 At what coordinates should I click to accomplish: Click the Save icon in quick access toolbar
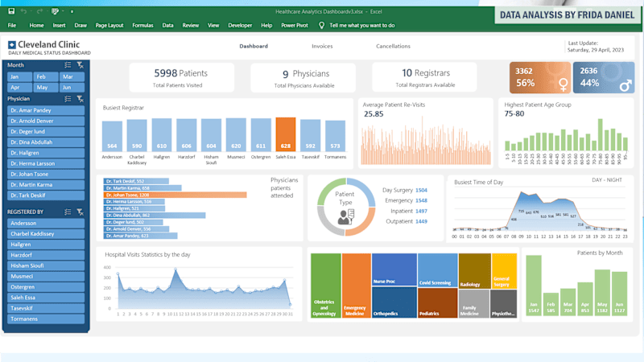11,11
